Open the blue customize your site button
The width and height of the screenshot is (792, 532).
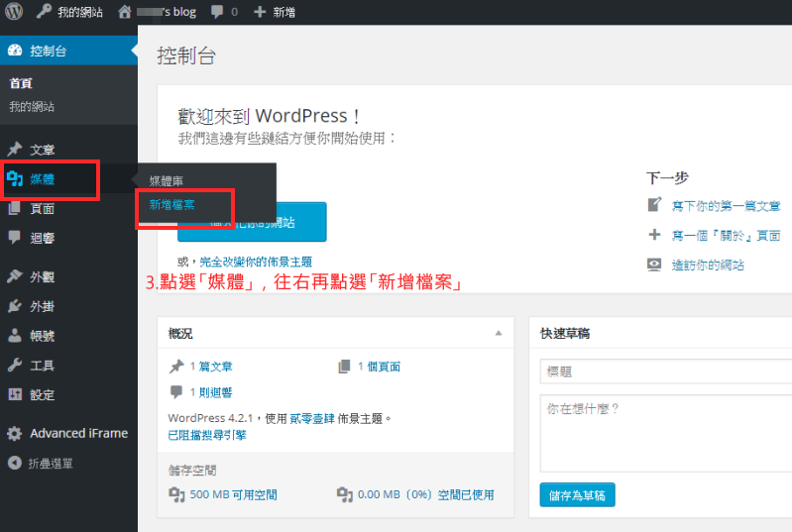252,222
